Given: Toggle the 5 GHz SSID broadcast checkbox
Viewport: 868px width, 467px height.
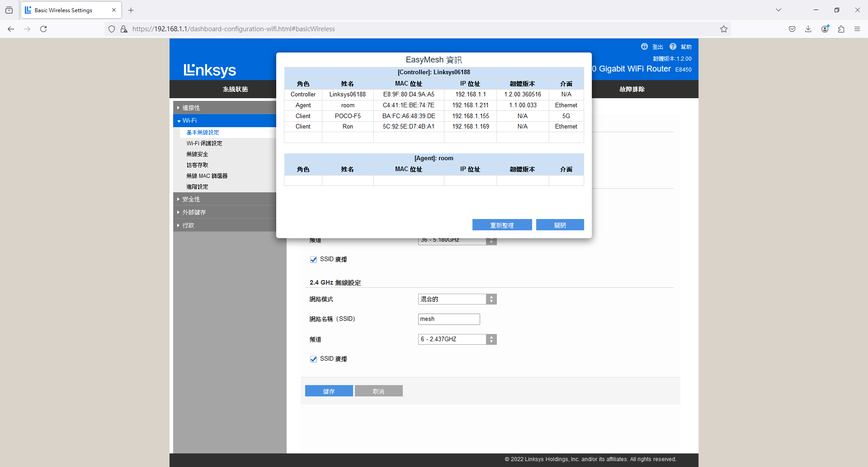Looking at the screenshot, I should tap(313, 260).
